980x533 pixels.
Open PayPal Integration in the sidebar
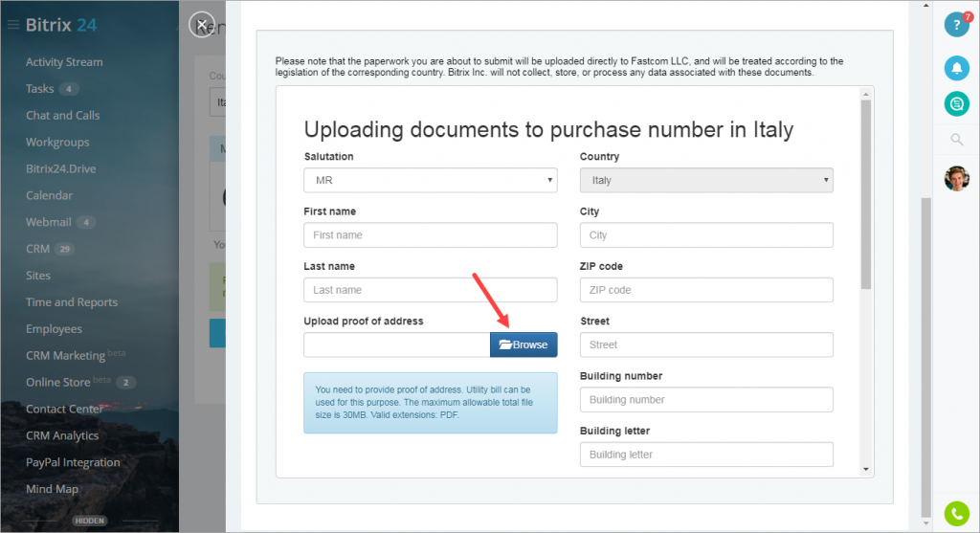click(73, 462)
